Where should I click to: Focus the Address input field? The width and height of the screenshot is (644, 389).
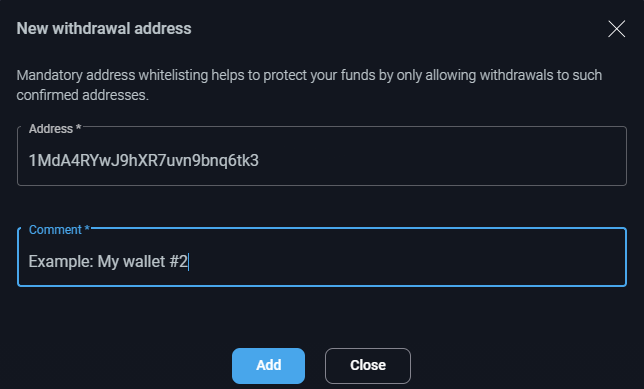coord(322,156)
